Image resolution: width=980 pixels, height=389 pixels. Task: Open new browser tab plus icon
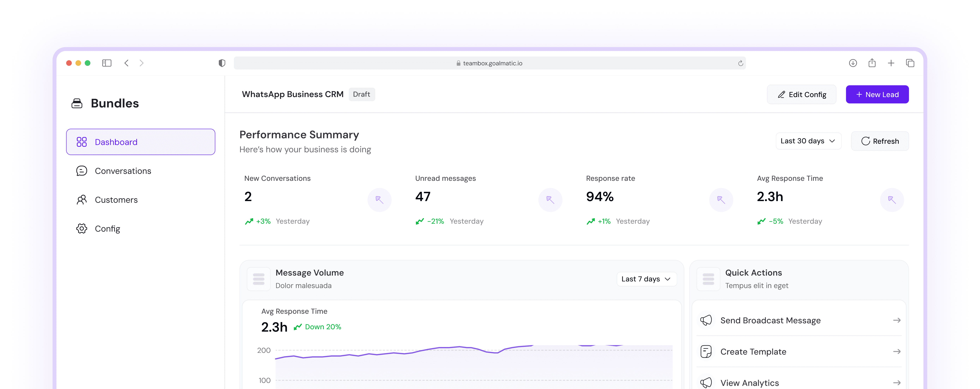pyautogui.click(x=891, y=63)
